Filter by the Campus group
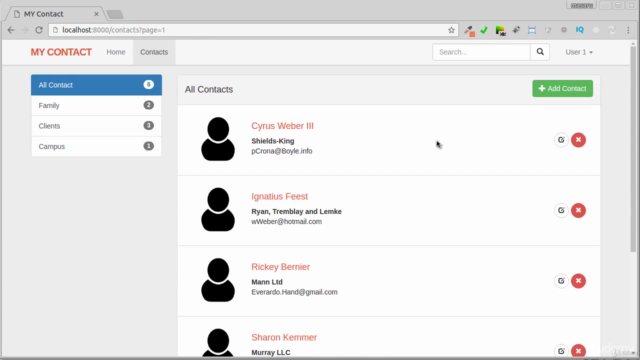The image size is (640, 360). pos(96,146)
